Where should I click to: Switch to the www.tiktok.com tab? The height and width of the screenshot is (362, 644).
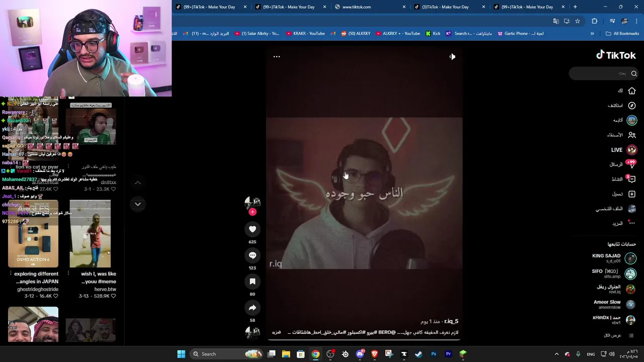(x=370, y=7)
